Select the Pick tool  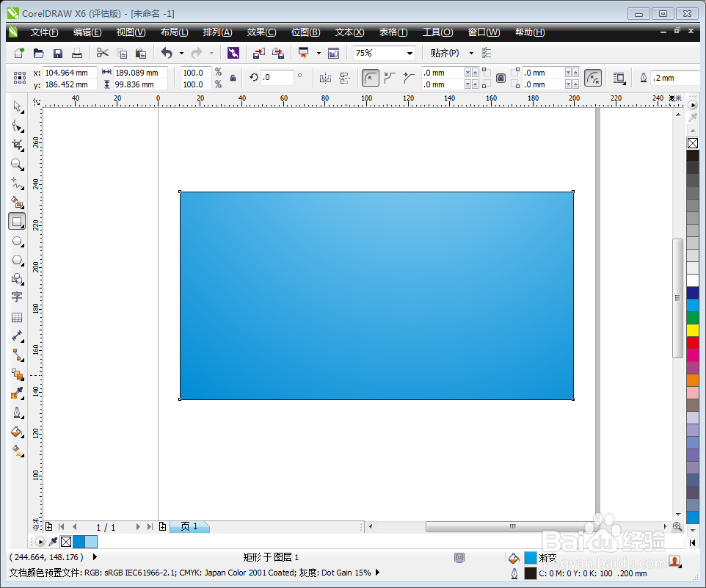pyautogui.click(x=17, y=107)
